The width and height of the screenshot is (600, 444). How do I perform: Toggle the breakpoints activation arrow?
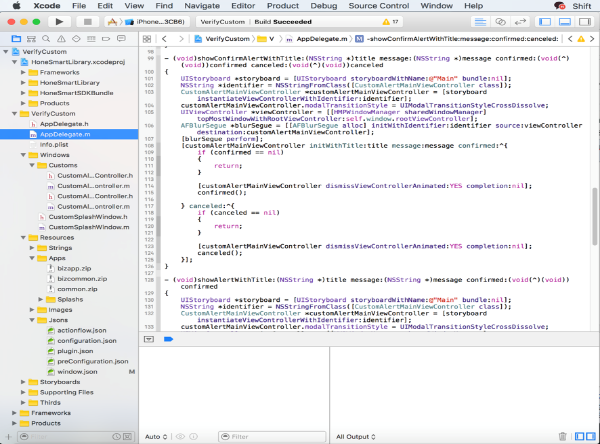tap(168, 339)
